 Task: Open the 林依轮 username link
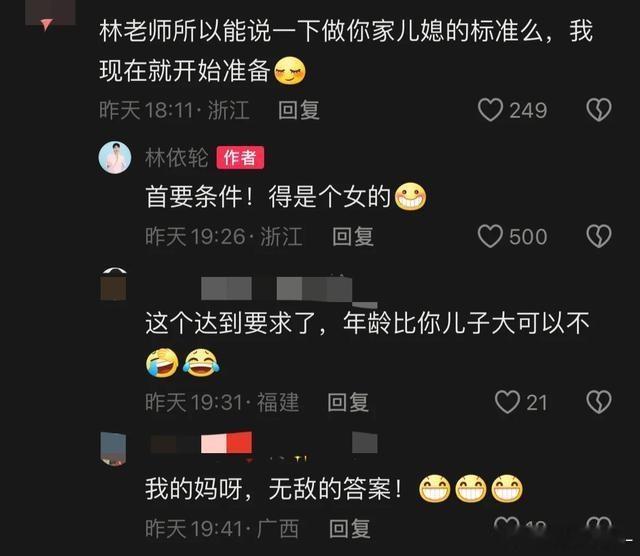tap(176, 158)
